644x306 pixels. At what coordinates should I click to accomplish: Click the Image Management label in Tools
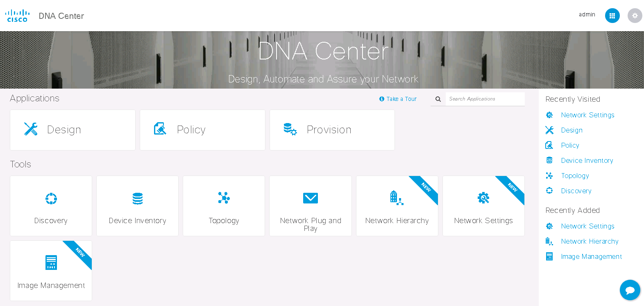[x=51, y=285]
